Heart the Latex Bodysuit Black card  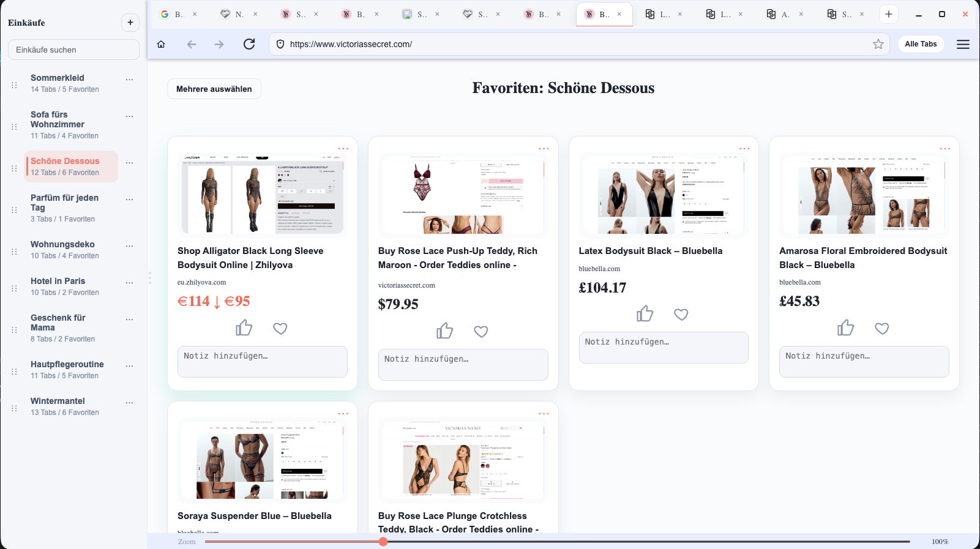pos(681,315)
